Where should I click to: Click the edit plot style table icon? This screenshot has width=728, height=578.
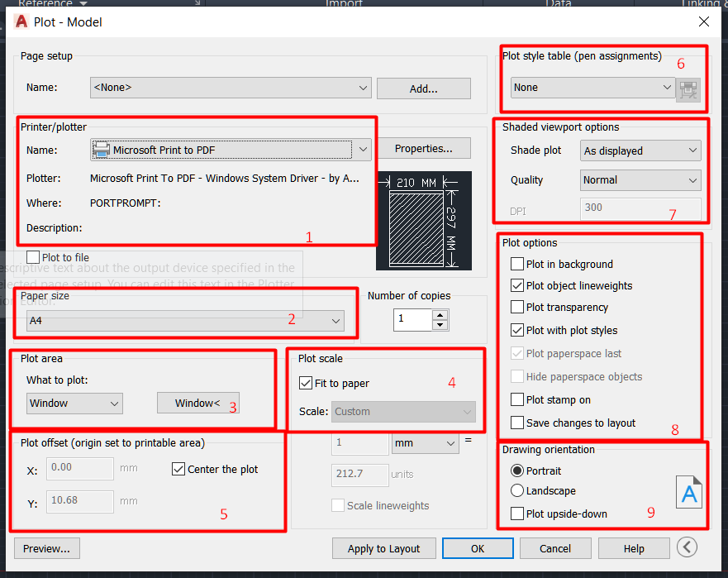[x=688, y=90]
